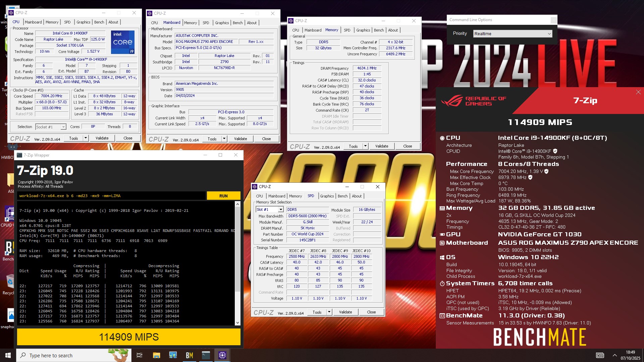Click the System Timers clock icon
Screen dimensions: 644x362
pos(442,284)
